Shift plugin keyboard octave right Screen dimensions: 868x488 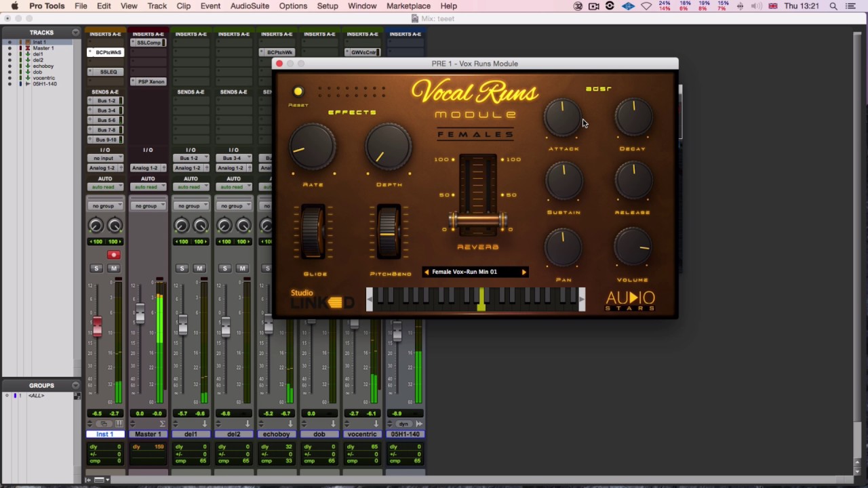coord(582,299)
